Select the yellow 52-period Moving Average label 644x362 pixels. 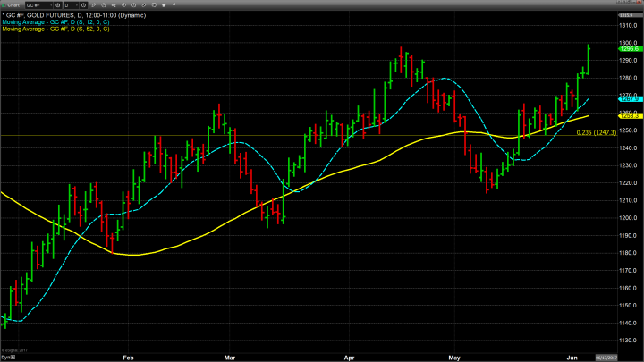pos(54,29)
